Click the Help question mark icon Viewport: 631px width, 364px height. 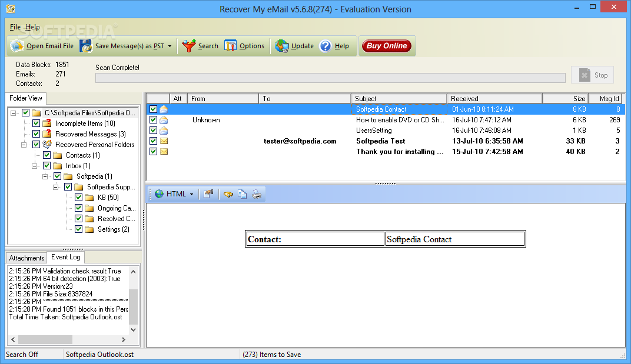[325, 46]
